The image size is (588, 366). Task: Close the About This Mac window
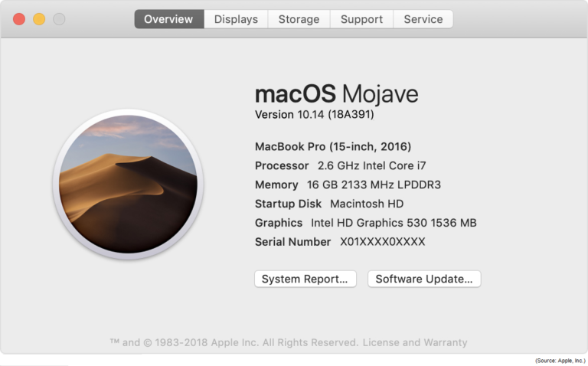pos(19,19)
